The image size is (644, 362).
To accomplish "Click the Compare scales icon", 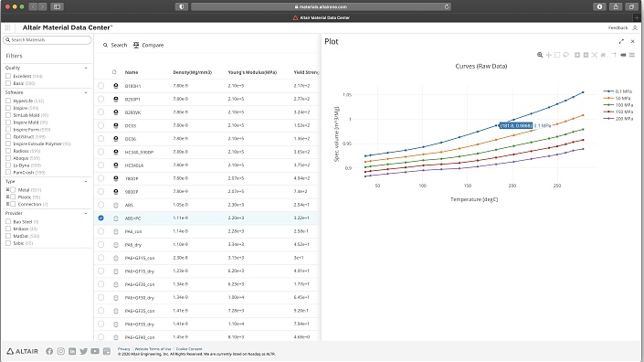I will [x=136, y=45].
